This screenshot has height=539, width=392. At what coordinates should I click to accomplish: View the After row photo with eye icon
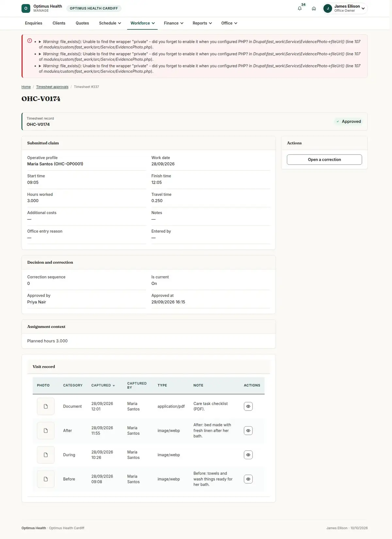click(x=248, y=430)
